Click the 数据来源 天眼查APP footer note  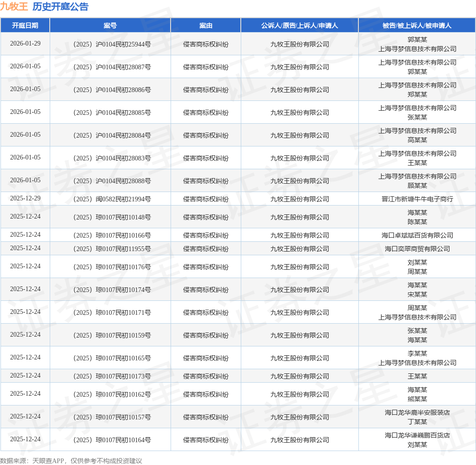click(71, 461)
